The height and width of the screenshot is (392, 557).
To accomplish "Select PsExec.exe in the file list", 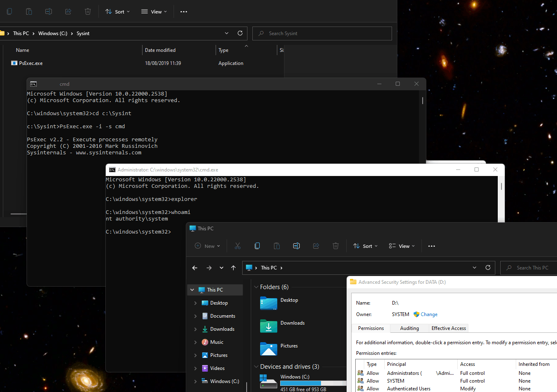I will [31, 63].
